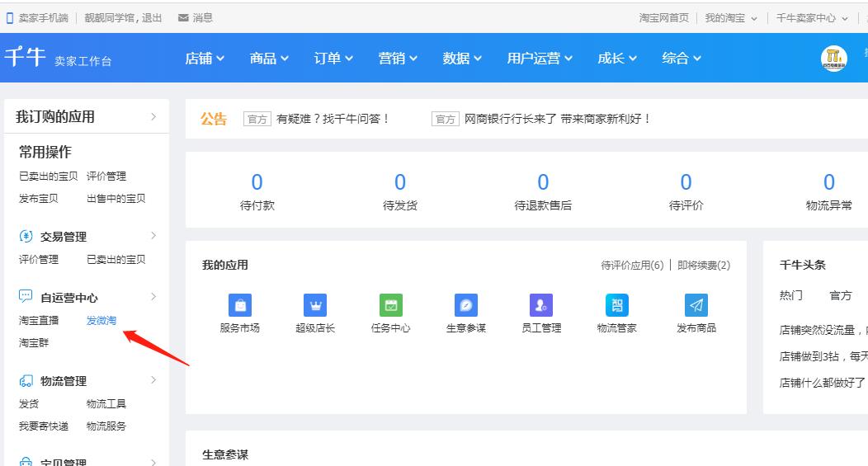Open 淘宝群 link
The height and width of the screenshot is (466, 868).
(x=34, y=343)
